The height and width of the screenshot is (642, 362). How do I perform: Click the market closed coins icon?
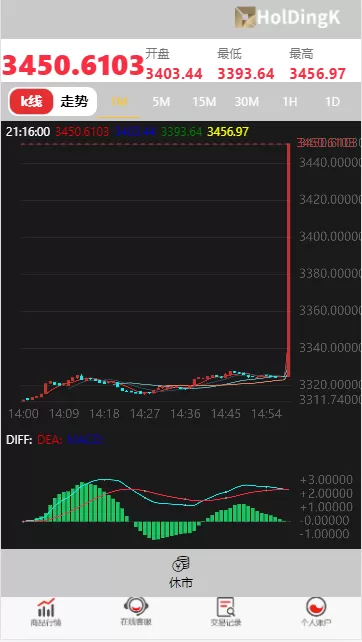coord(181,563)
